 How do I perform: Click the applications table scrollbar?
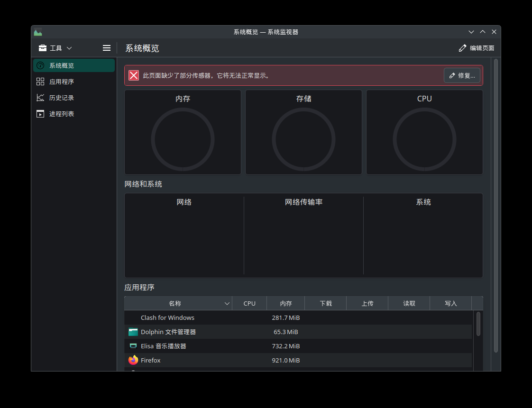pyautogui.click(x=478, y=324)
